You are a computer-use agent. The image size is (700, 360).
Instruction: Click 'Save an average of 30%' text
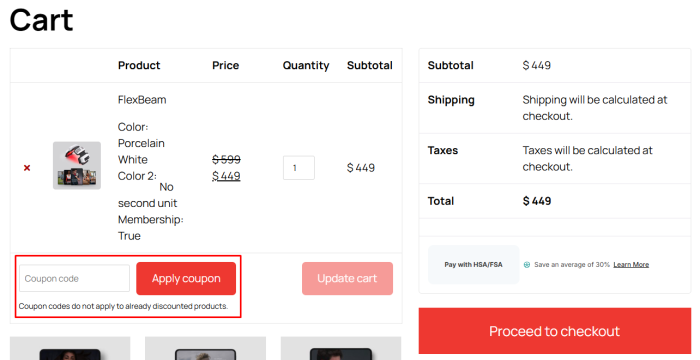point(572,264)
